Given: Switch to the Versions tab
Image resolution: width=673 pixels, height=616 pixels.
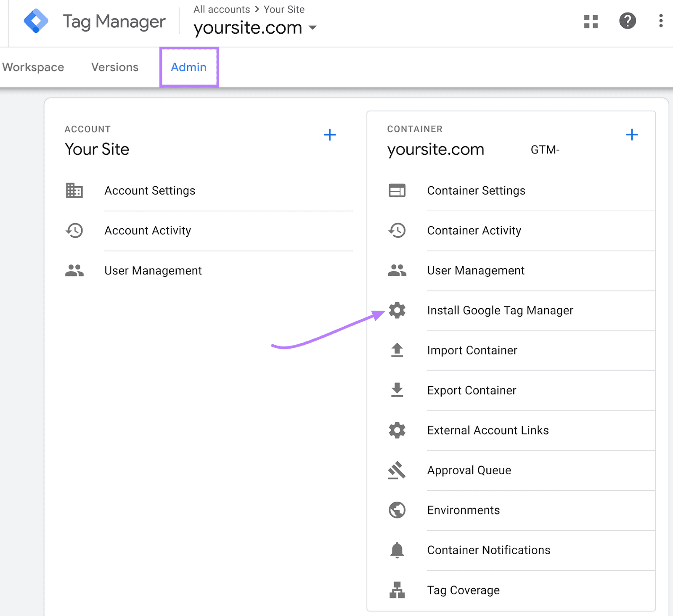Looking at the screenshot, I should point(114,67).
